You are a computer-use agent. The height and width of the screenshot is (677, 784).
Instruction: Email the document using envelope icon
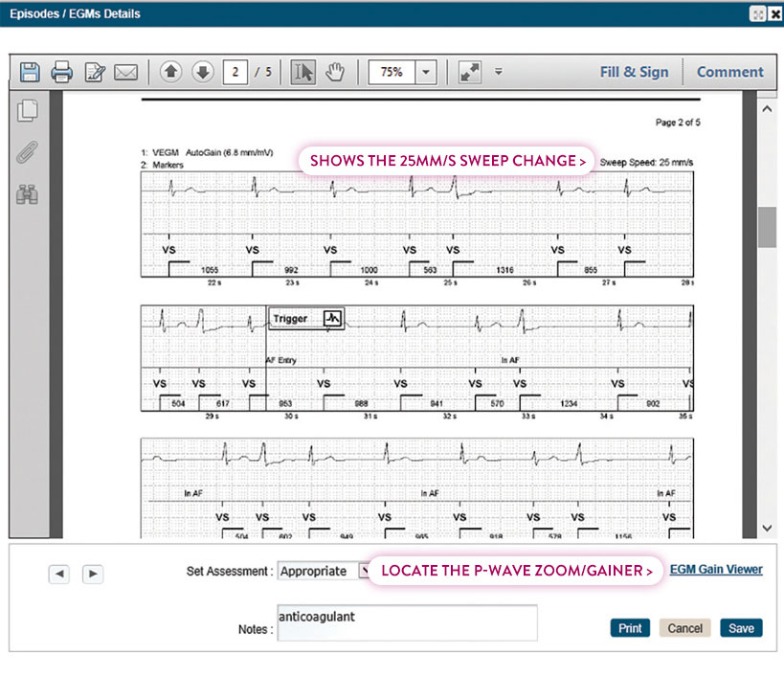tap(125, 72)
